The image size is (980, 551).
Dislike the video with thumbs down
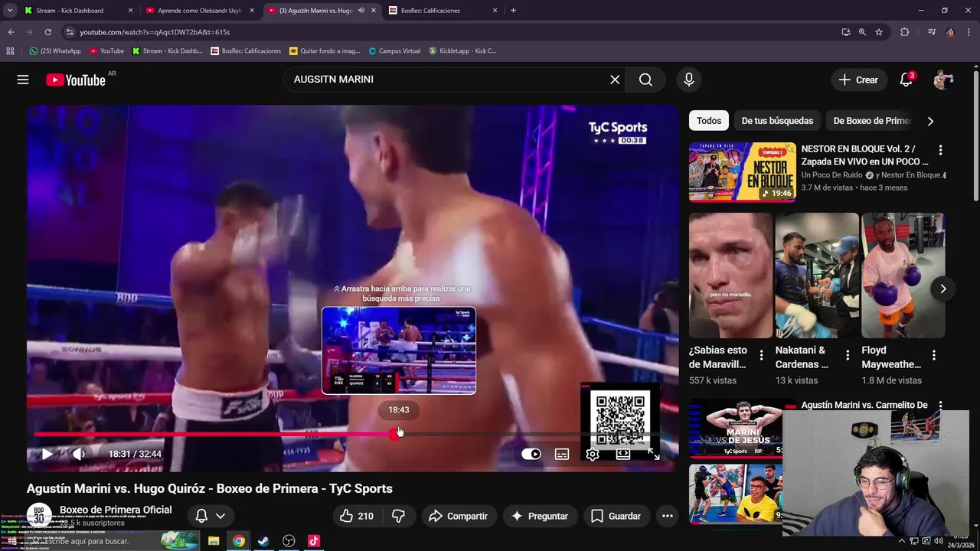point(398,516)
